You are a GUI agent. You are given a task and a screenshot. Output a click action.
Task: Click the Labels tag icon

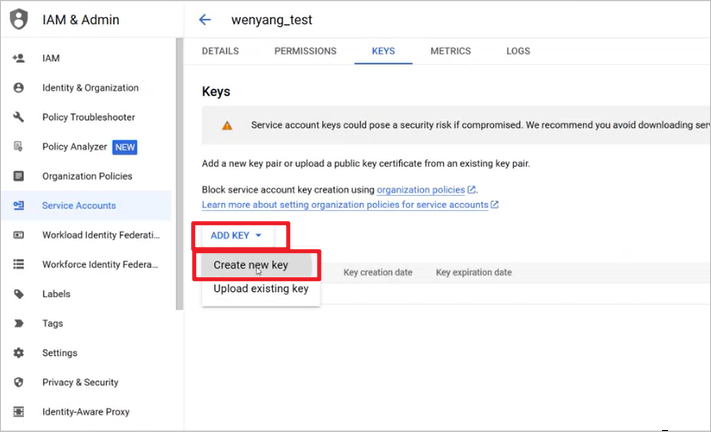pyautogui.click(x=19, y=294)
